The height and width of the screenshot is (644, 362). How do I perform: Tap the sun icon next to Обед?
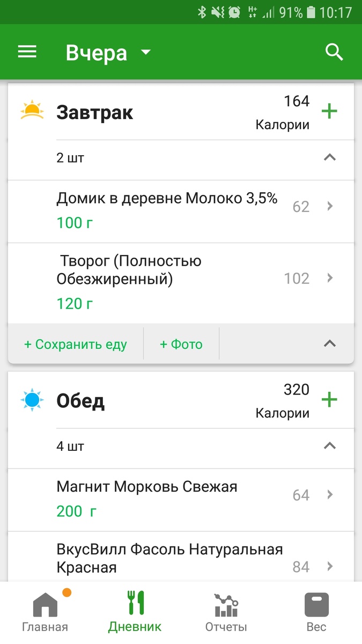32,399
